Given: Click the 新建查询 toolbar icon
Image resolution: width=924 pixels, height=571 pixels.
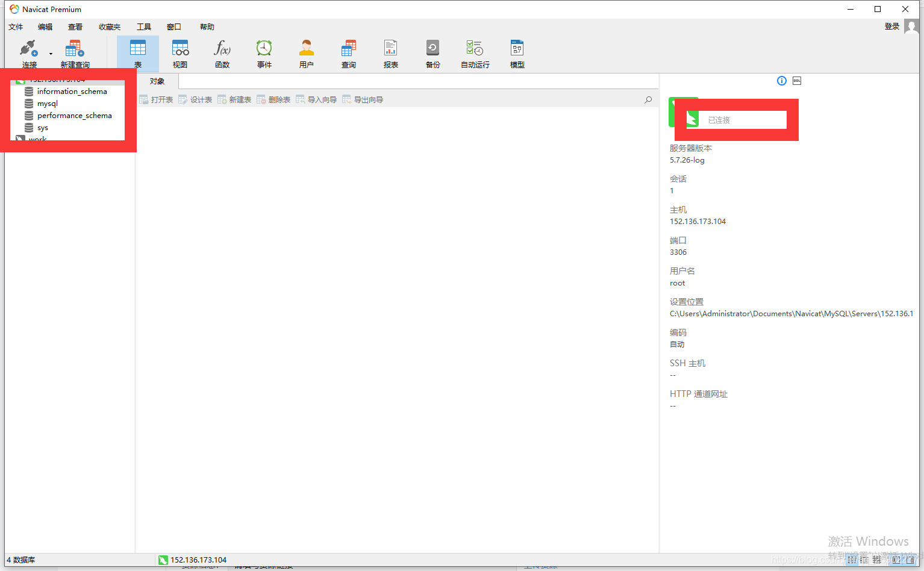Looking at the screenshot, I should click(75, 48).
